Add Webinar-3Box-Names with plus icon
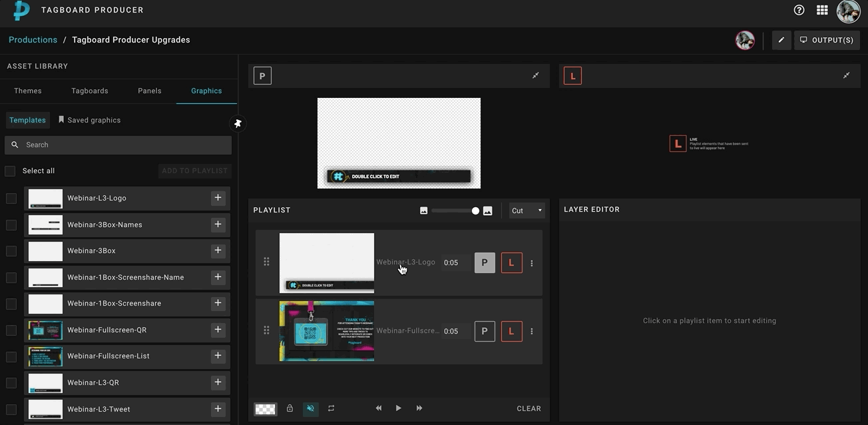868x425 pixels. click(218, 224)
